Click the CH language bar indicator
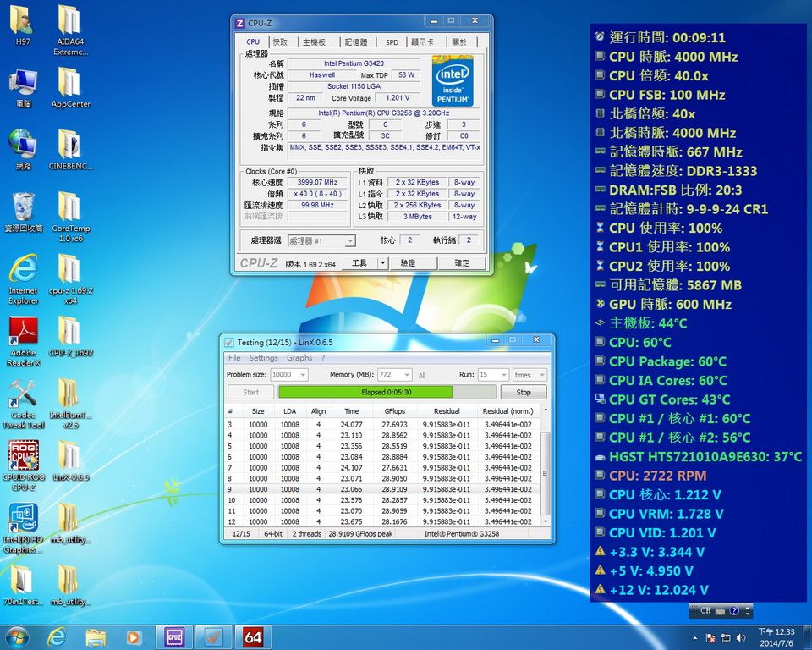 click(x=705, y=610)
